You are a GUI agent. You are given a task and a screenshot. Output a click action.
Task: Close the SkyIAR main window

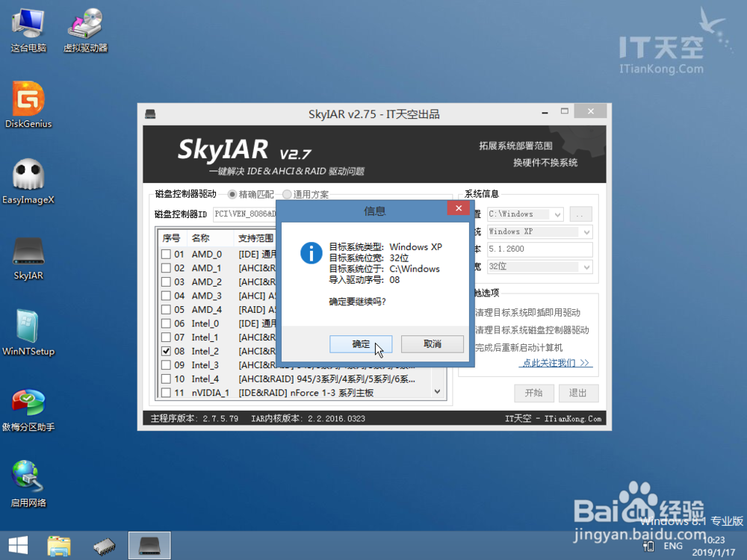click(x=591, y=111)
